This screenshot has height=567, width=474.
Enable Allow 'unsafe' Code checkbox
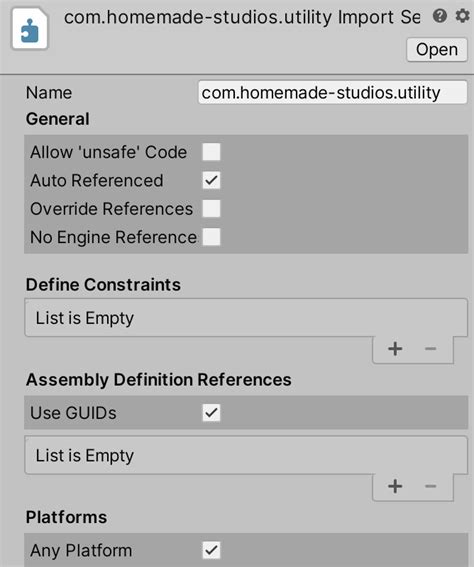coord(212,152)
